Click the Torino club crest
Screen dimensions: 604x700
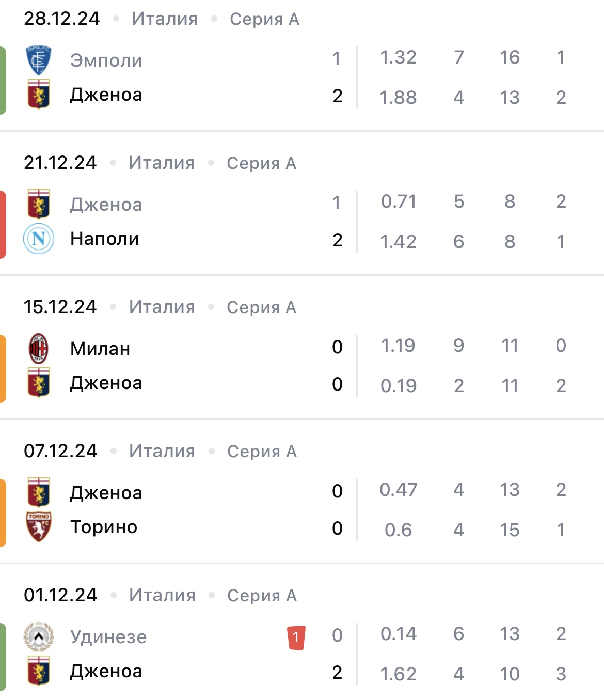(x=39, y=527)
